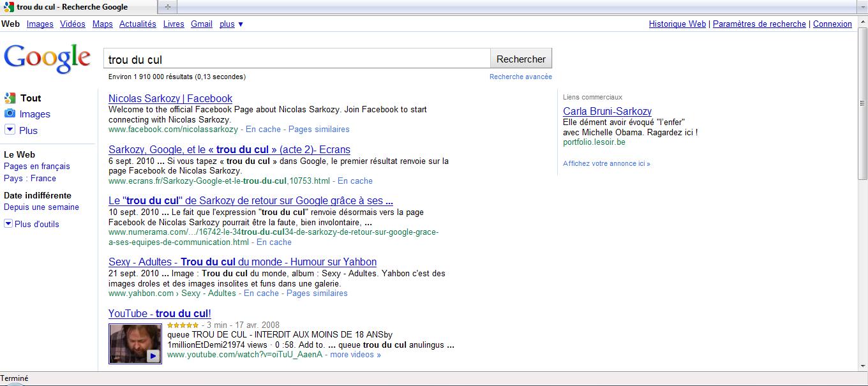Click Affichez votre annonce ici link

click(x=606, y=163)
